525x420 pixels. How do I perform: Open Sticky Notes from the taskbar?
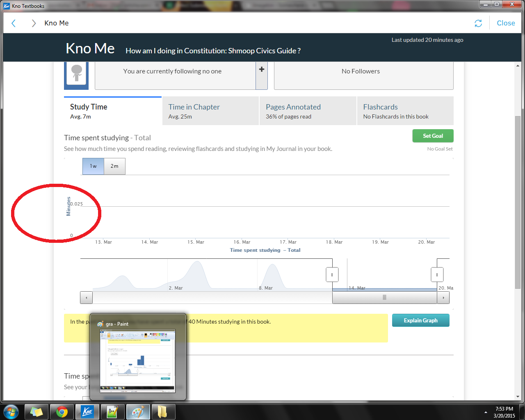coord(37,412)
